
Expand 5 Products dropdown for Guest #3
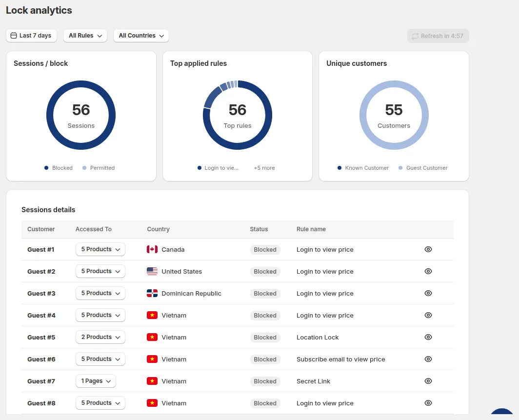[100, 293]
